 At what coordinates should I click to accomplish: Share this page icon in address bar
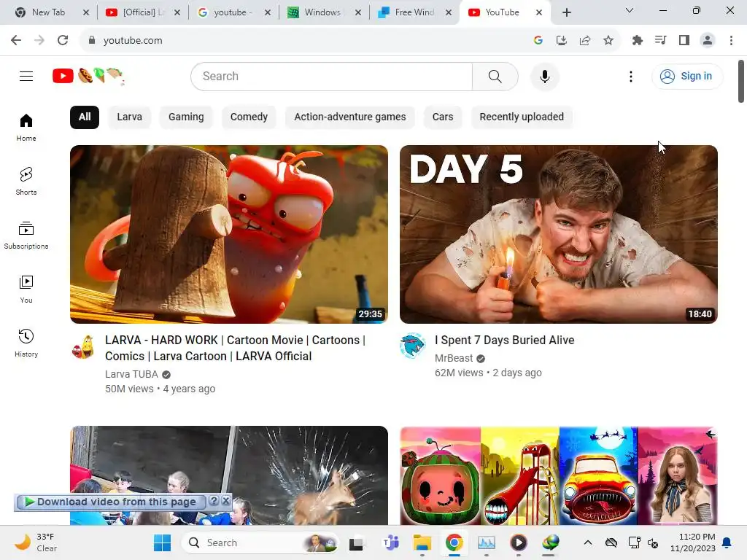point(585,41)
